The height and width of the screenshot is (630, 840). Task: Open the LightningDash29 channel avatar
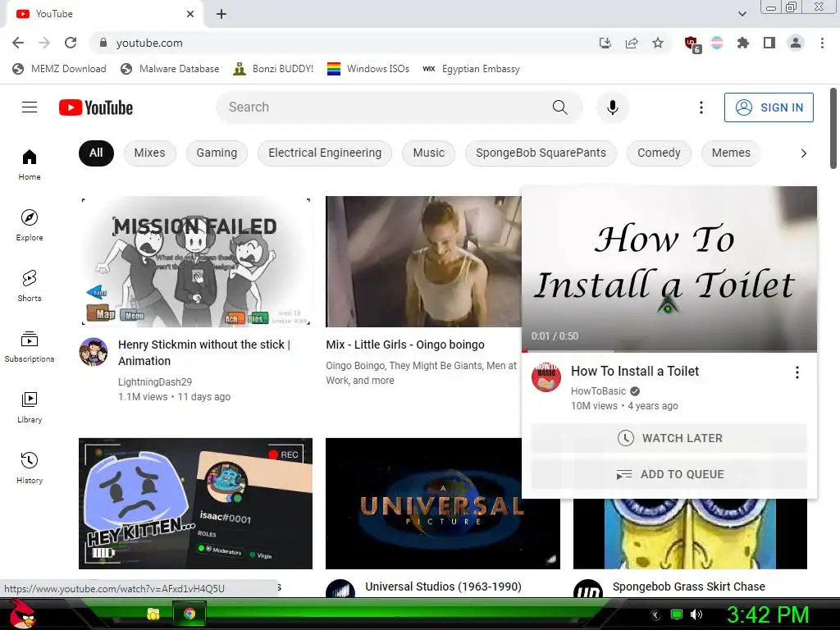[94, 352]
